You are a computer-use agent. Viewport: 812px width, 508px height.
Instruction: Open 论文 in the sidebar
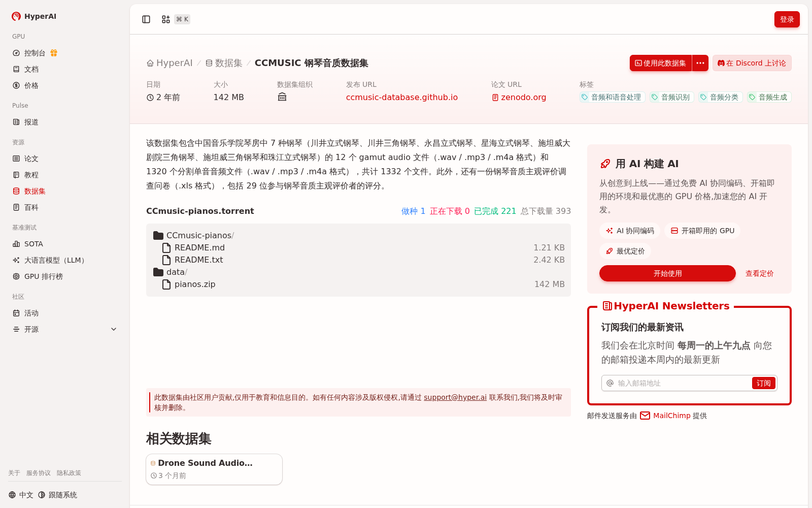31,158
